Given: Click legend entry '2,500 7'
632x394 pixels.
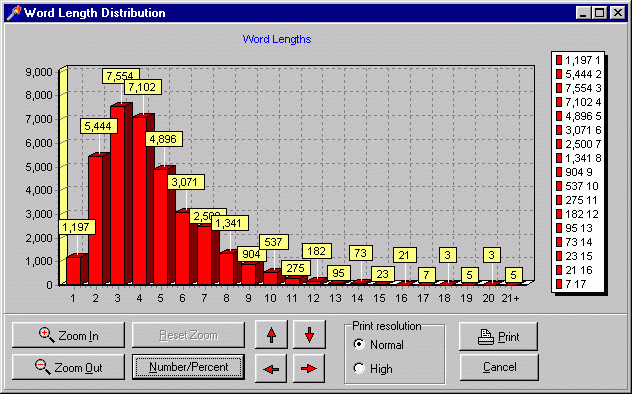Looking at the screenshot, I should (578, 144).
